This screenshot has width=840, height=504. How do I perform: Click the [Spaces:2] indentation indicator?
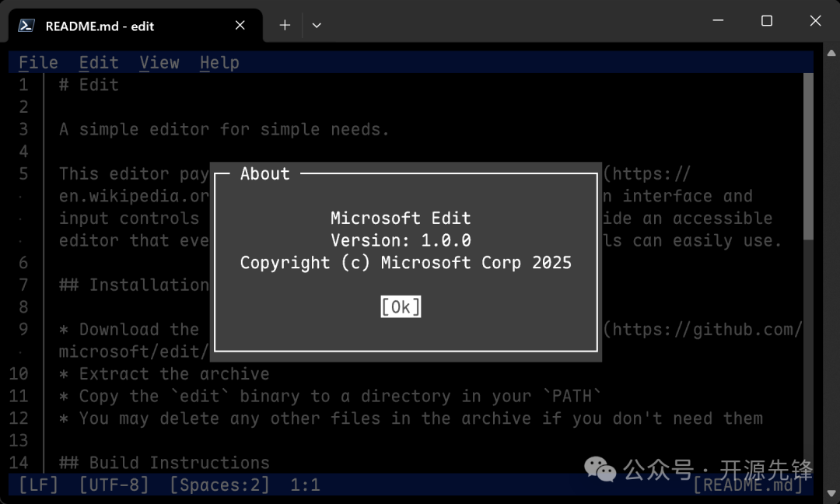(219, 485)
